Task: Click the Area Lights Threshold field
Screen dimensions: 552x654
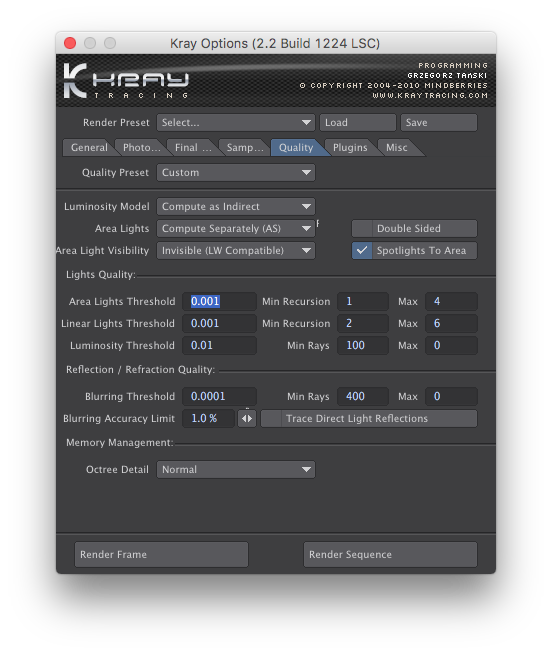Action: coord(219,302)
